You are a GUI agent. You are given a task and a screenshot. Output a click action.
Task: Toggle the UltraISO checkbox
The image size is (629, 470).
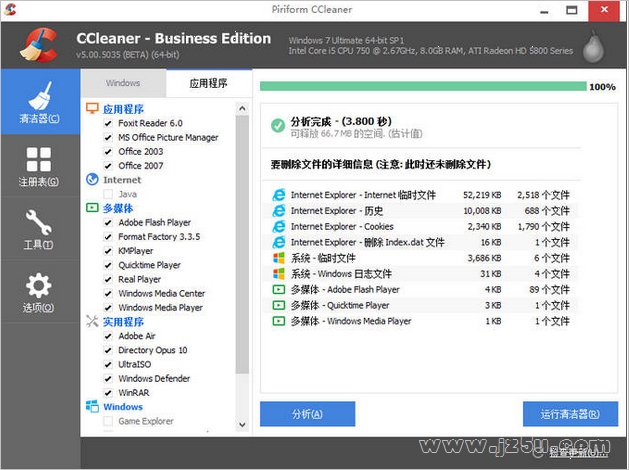click(x=108, y=365)
